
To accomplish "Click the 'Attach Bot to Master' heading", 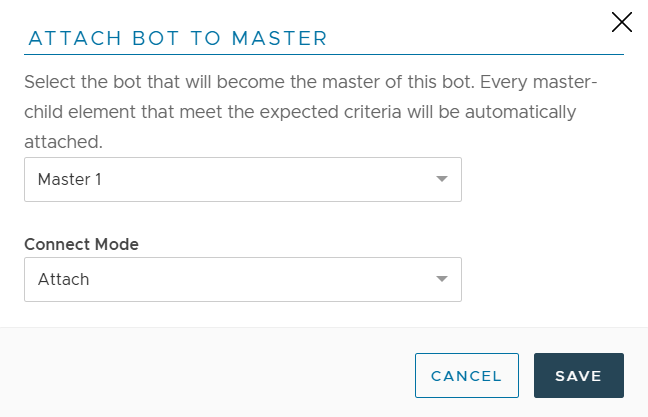I will click(178, 39).
